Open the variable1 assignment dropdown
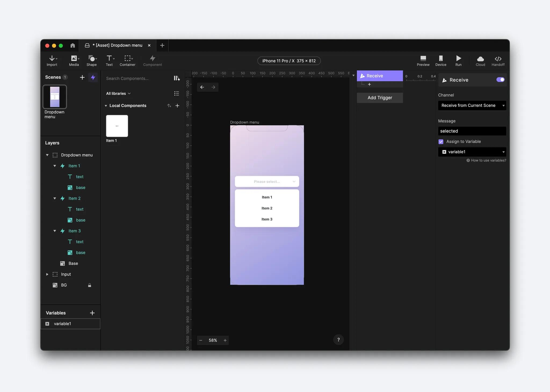 472,152
